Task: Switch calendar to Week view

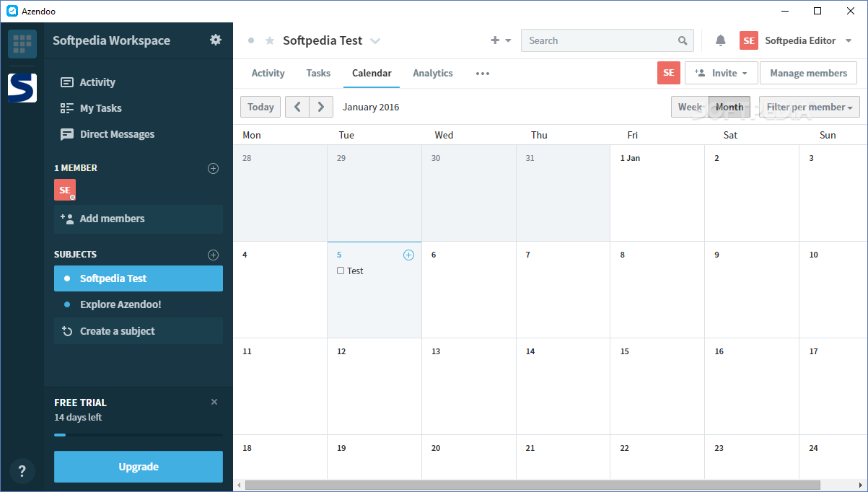Action: [690, 107]
